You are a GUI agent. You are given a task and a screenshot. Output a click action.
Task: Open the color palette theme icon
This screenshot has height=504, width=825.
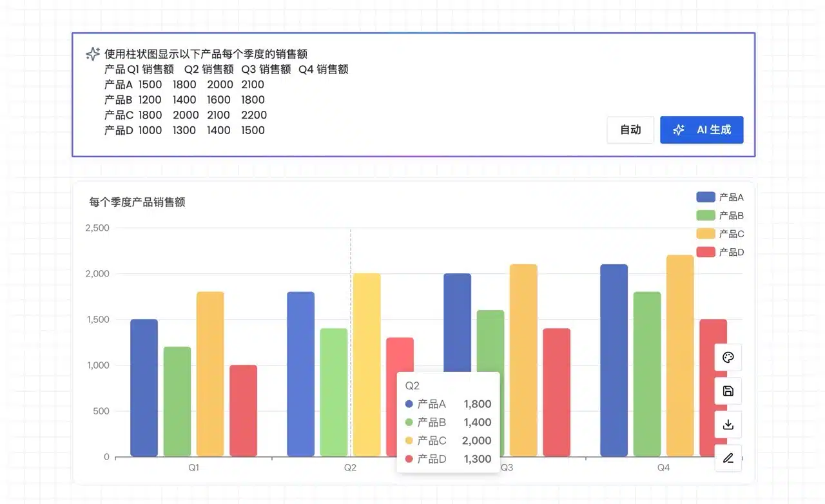coord(728,358)
